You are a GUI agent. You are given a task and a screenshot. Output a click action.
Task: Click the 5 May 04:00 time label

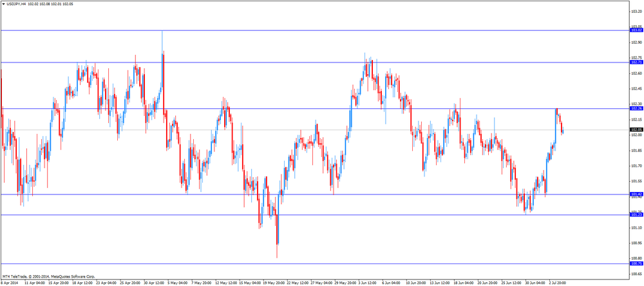[178, 283]
